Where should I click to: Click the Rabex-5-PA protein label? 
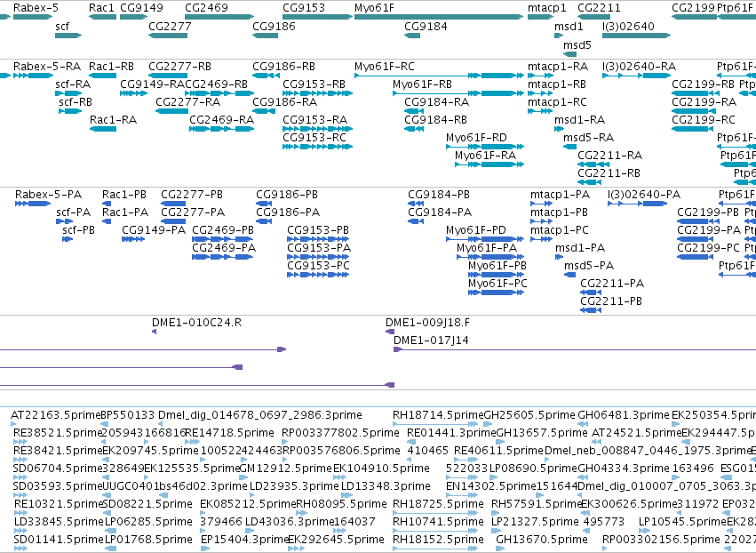coord(48,195)
